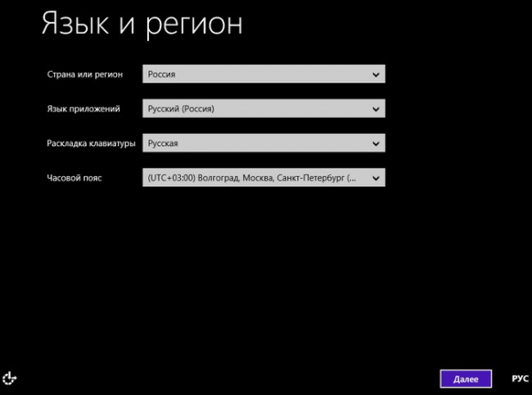The height and width of the screenshot is (395, 532).
Task: Open the Ease of Access icon
Action: point(10,378)
